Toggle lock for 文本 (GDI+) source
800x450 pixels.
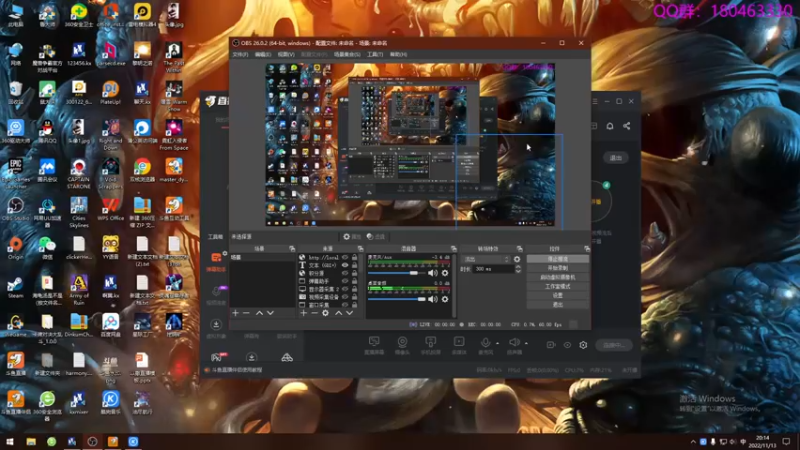(x=355, y=265)
